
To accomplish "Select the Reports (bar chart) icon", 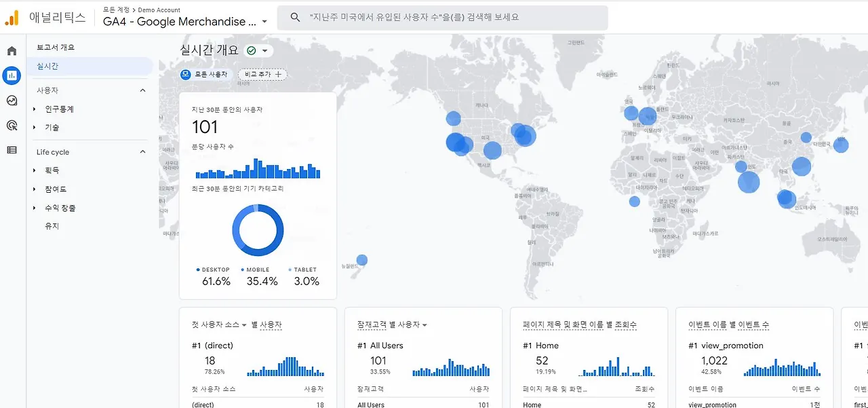I will 11,75.
